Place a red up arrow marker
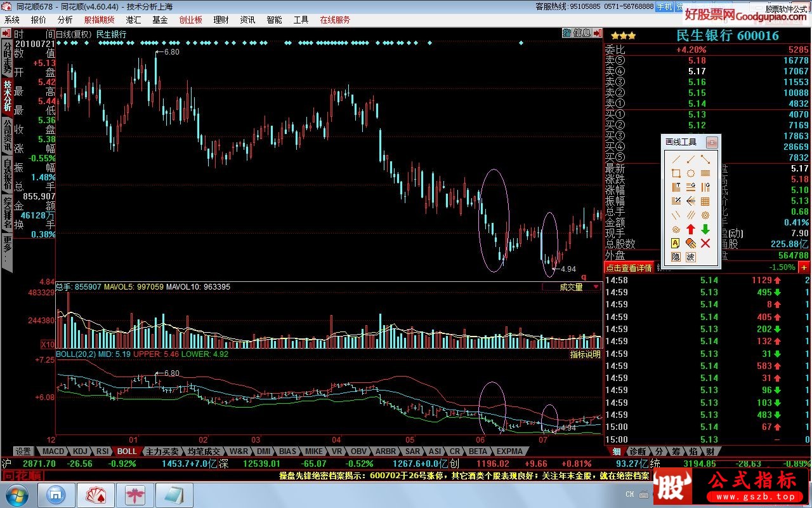 click(691, 229)
